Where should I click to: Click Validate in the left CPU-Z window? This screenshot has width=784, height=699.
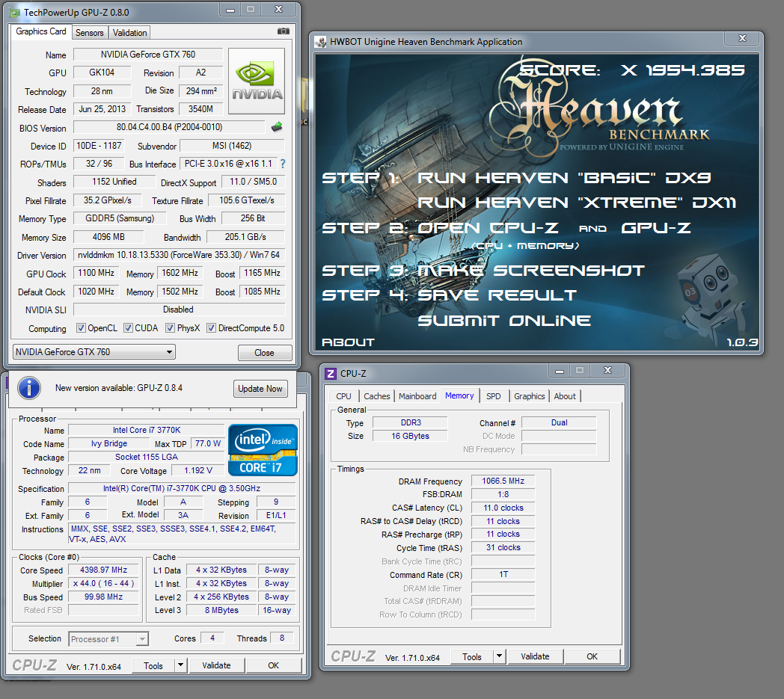click(x=216, y=665)
